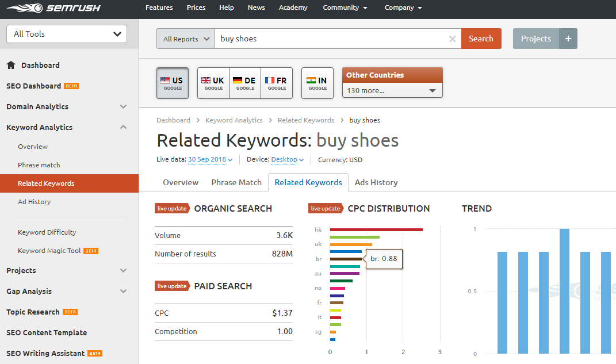This screenshot has width=616, height=364.
Task: Collapse Keyword Analytics section
Action: 123,127
